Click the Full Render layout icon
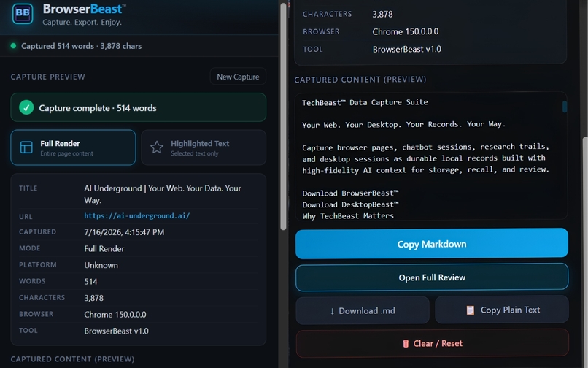588x368 pixels. click(x=26, y=147)
